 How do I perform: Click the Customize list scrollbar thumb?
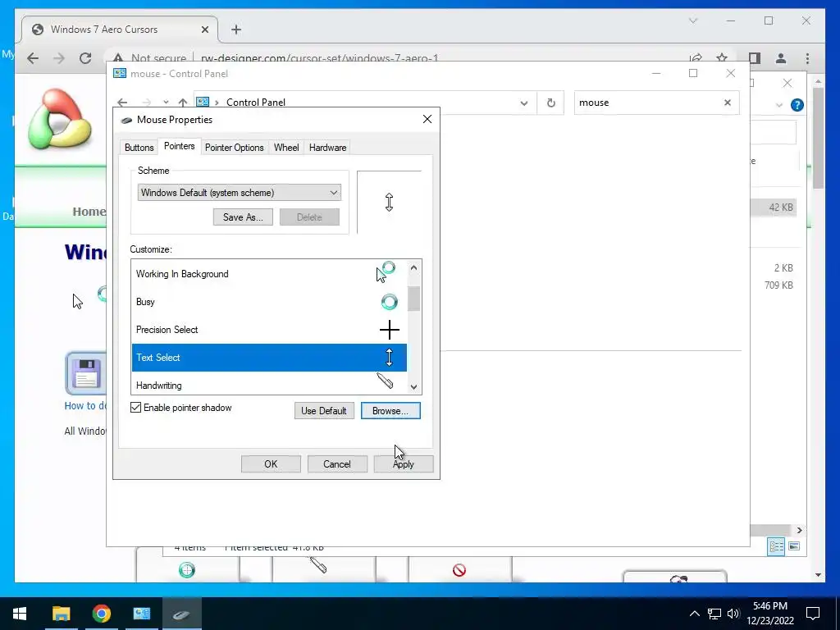coord(413,299)
